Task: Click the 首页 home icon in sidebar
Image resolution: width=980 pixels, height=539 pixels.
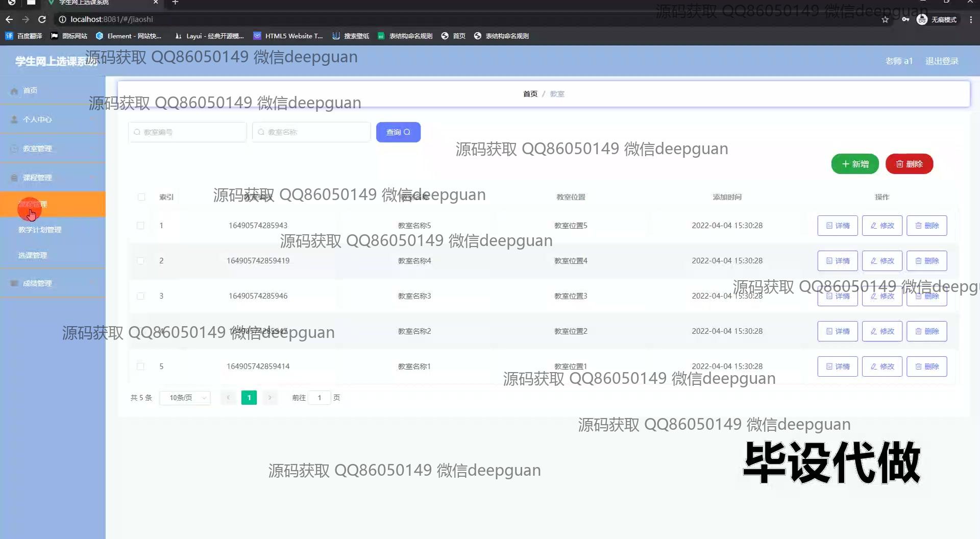Action: 14,91
